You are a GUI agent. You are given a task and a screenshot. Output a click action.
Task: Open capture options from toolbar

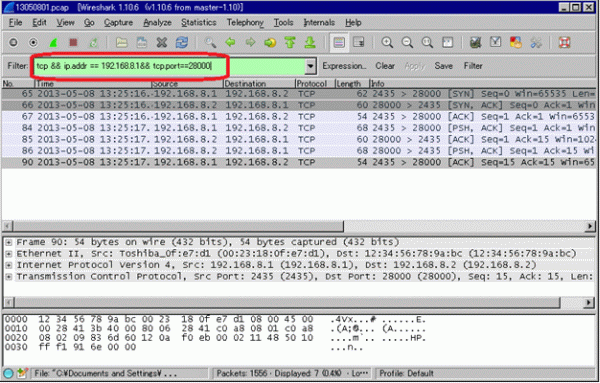click(x=33, y=42)
